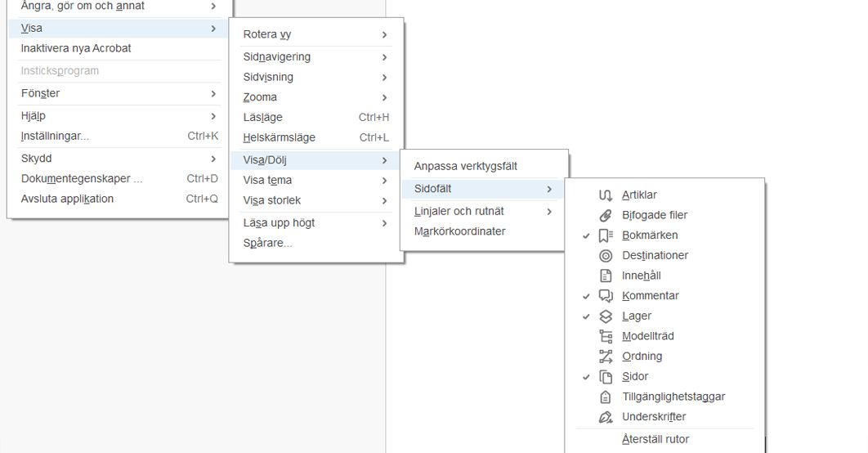The height and width of the screenshot is (453, 868).
Task: Uncheck the Kommentar panel checkmark
Action: coord(586,296)
